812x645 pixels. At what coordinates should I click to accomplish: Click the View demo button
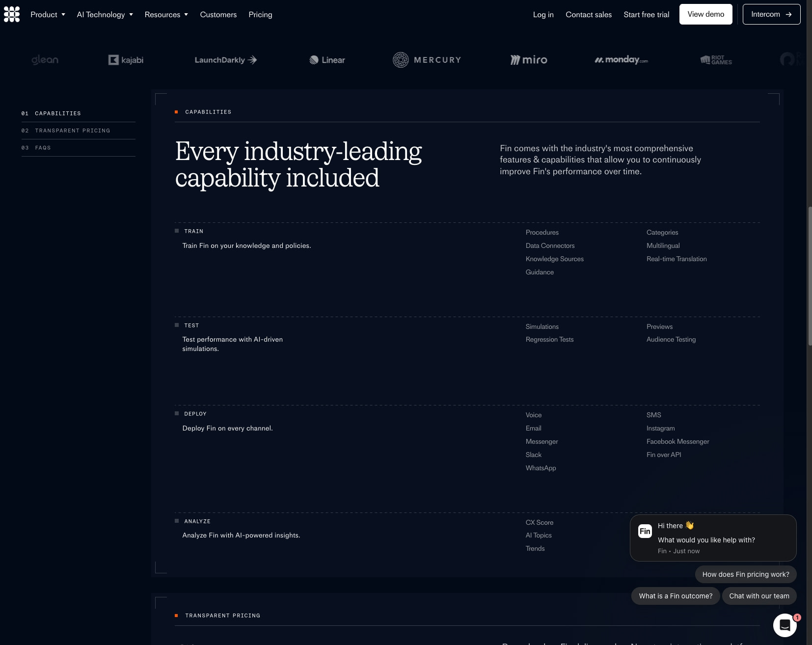[705, 14]
